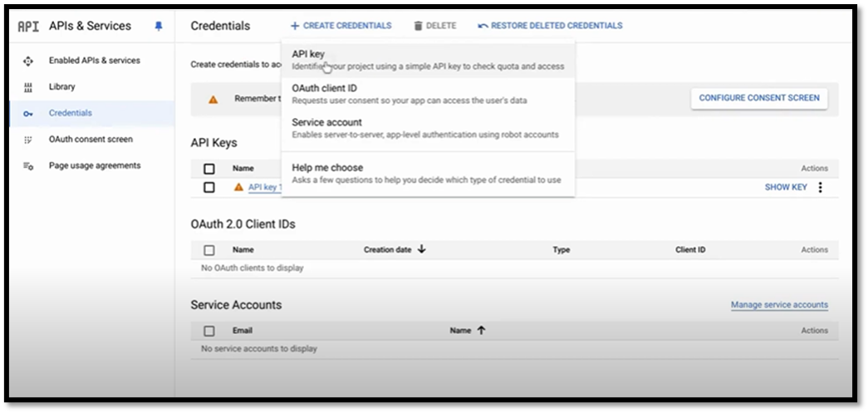Image resolution: width=868 pixels, height=413 pixels.
Task: Click the warning icon beside API key 1
Action: click(238, 187)
